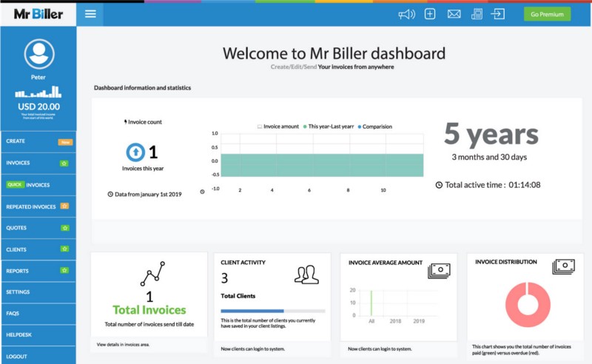Click the 5 years heading
The height and width of the screenshot is (364, 592).
pyautogui.click(x=491, y=135)
